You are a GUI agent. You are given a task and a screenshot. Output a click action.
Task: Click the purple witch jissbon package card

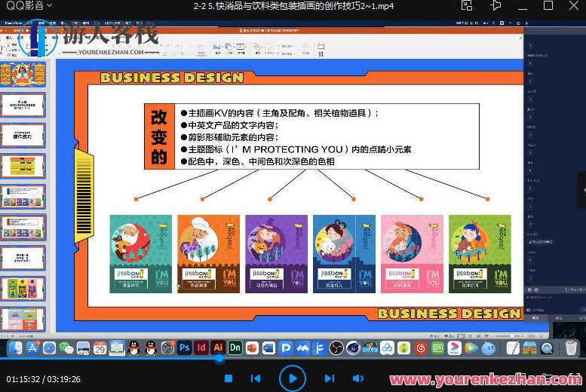click(x=277, y=254)
